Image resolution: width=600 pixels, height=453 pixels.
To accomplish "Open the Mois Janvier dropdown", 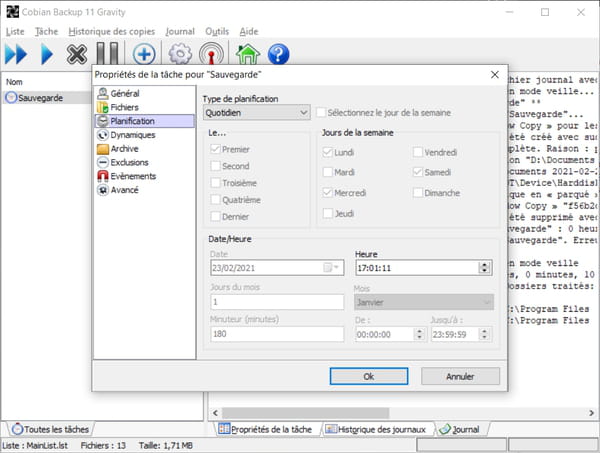I will (x=424, y=302).
